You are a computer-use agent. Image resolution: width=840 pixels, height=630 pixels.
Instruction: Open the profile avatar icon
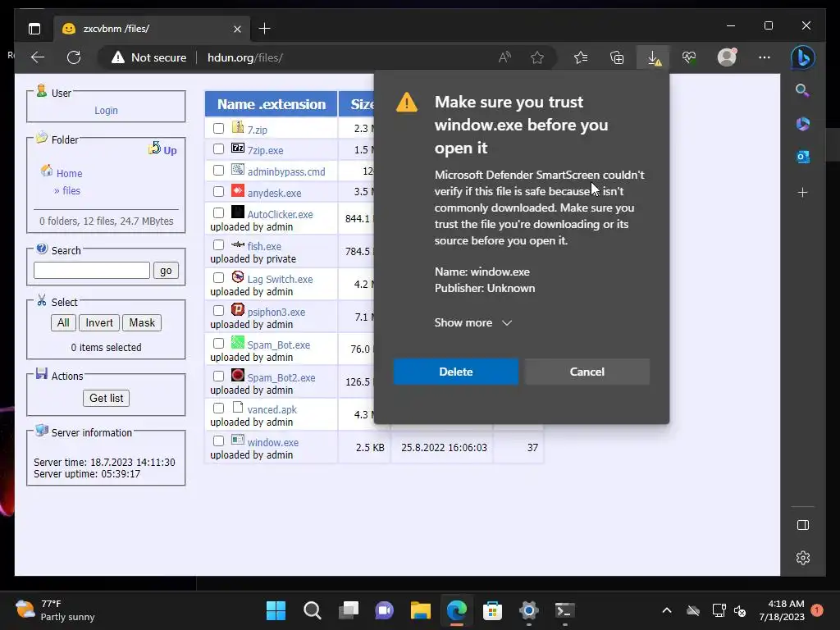click(727, 57)
